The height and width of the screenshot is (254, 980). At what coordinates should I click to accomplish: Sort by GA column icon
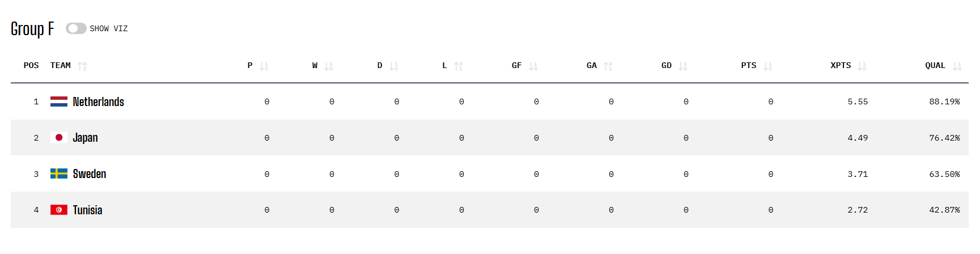(608, 66)
